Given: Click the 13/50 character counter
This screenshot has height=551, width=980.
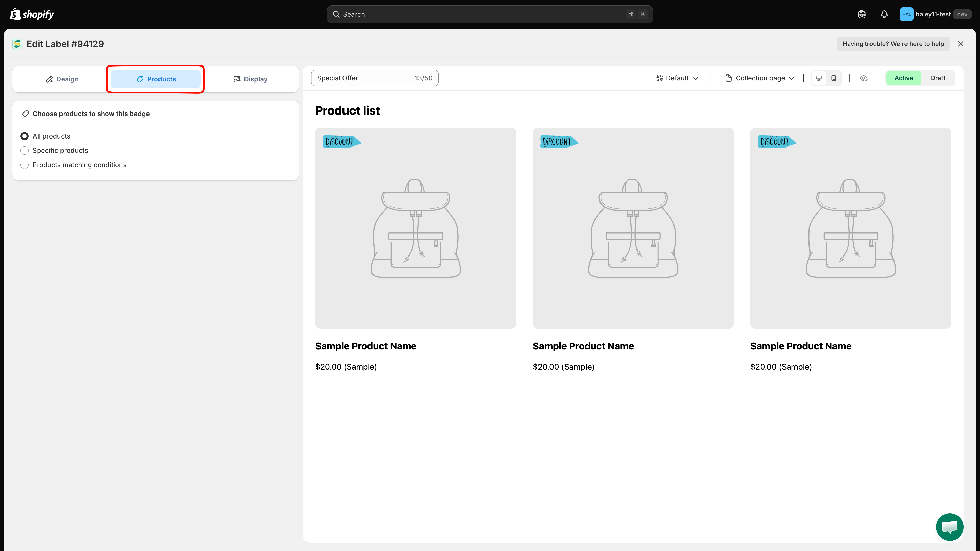Looking at the screenshot, I should tap(423, 78).
